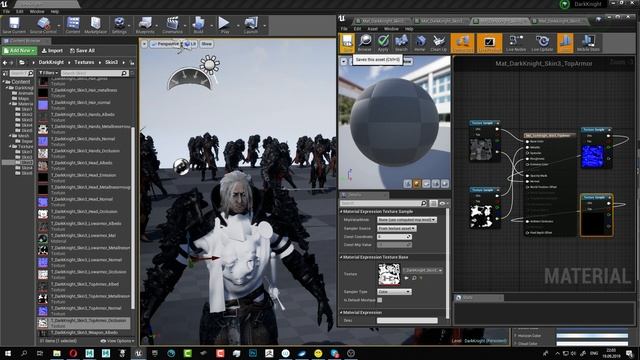Open the Windows Start button
This screenshot has height=360, width=640.
coord(8,353)
